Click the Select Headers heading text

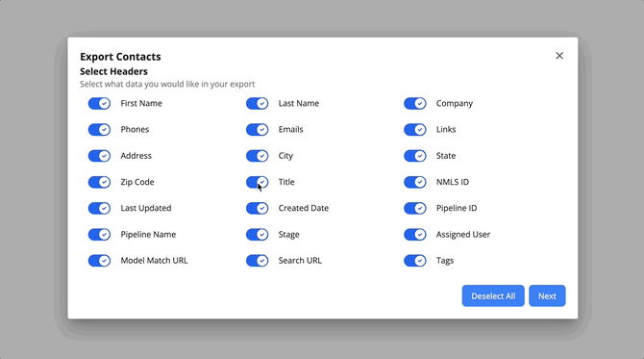(x=113, y=71)
